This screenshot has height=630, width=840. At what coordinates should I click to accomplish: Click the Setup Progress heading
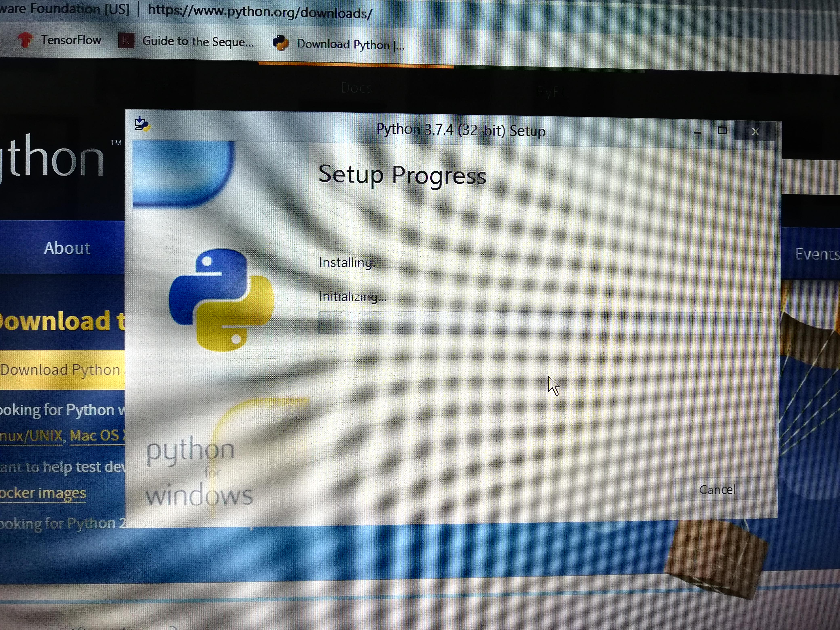click(x=402, y=175)
